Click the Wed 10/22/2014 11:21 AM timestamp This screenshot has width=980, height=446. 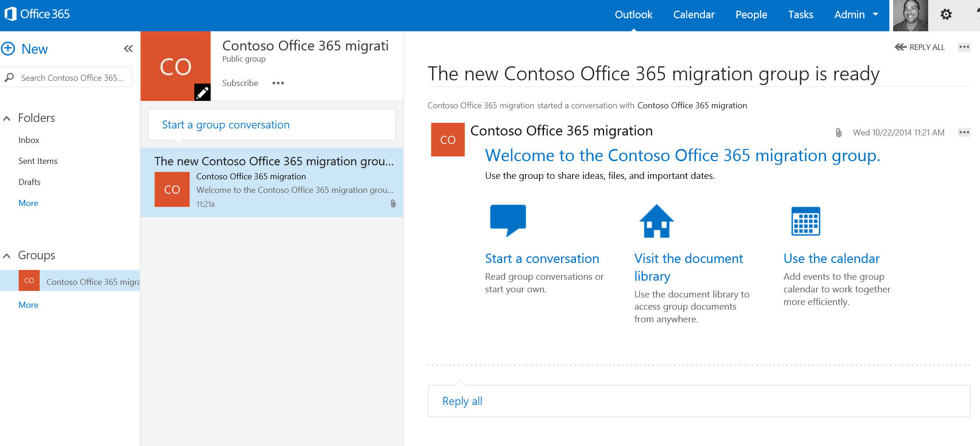click(x=898, y=133)
